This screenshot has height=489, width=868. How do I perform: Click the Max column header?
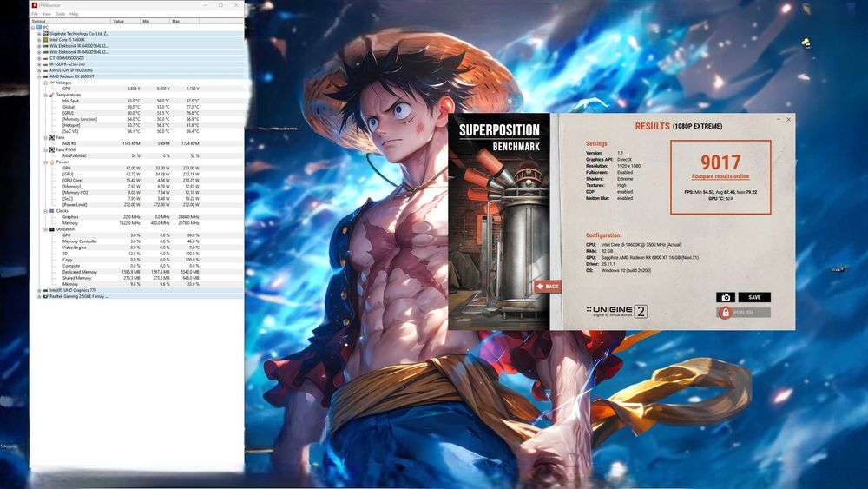click(x=184, y=21)
